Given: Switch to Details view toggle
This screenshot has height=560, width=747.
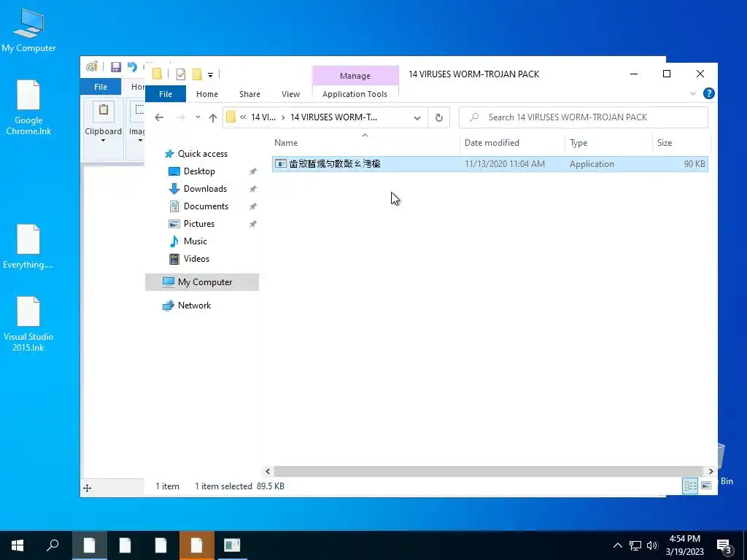Looking at the screenshot, I should pos(690,486).
